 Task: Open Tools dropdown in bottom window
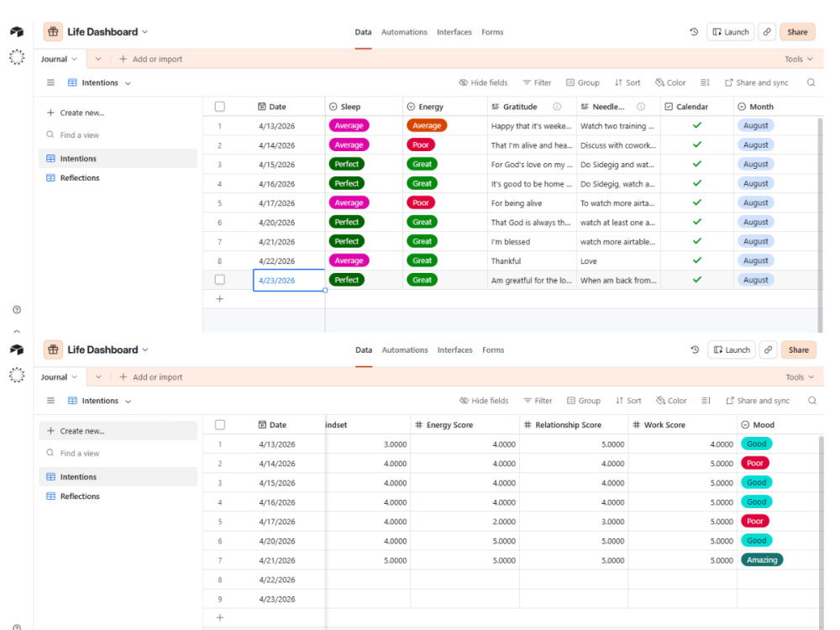[800, 377]
